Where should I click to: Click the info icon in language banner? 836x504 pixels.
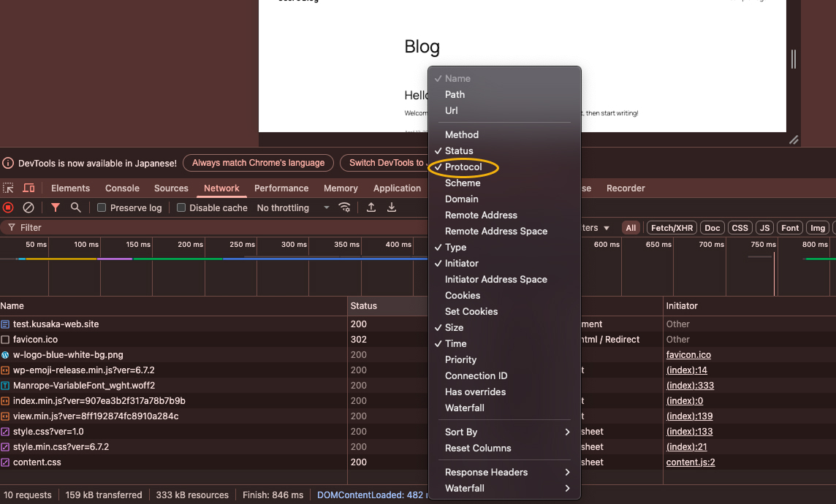coord(8,163)
